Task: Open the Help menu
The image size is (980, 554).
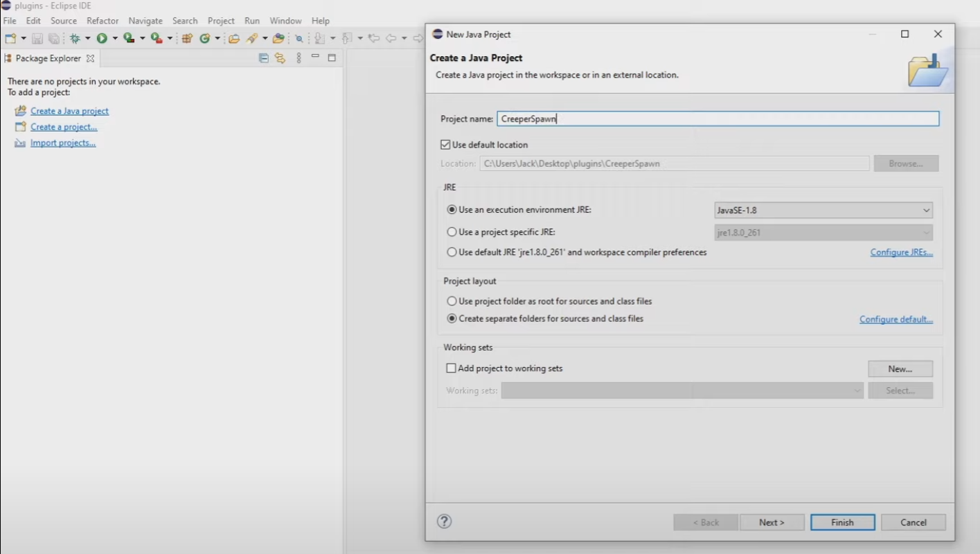Action: click(321, 21)
